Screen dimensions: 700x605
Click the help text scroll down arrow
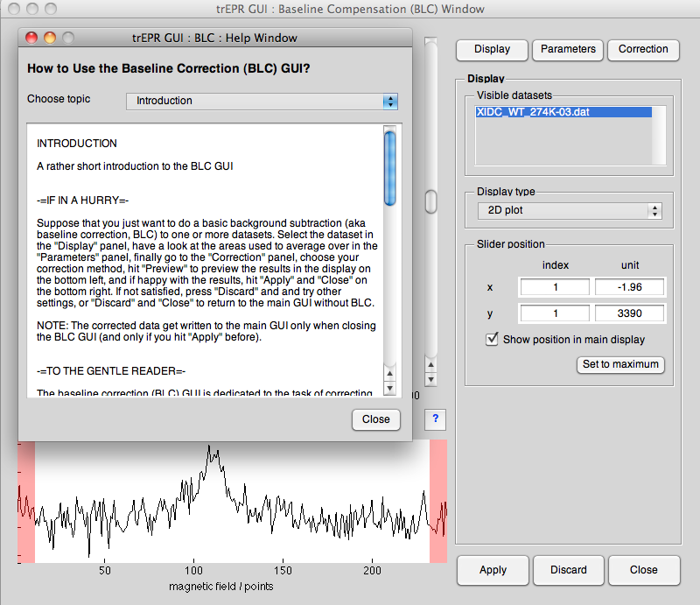pos(389,388)
